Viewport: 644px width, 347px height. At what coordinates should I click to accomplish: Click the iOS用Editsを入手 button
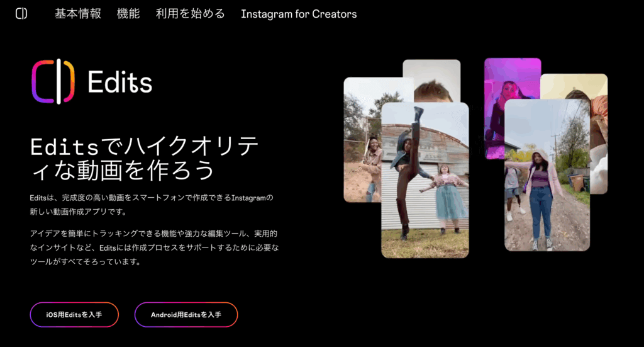[x=74, y=314]
